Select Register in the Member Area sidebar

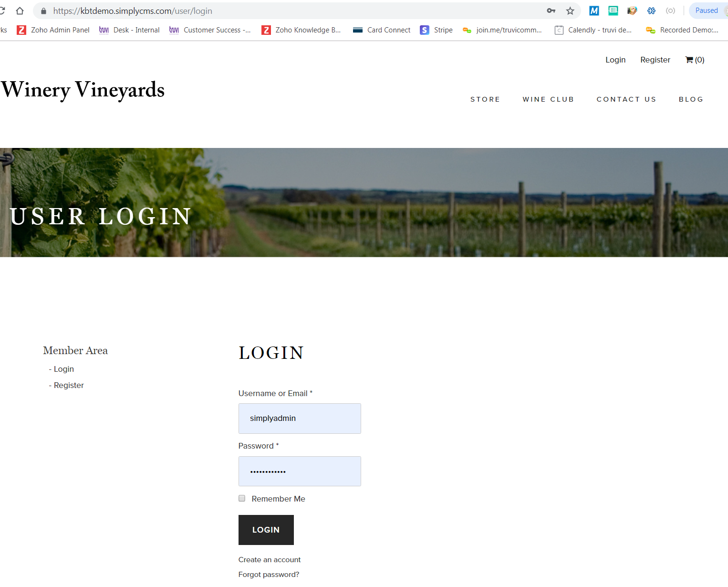coord(69,385)
